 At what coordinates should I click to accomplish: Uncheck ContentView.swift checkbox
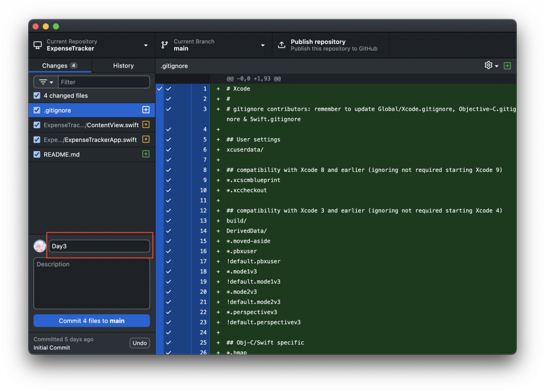[37, 125]
